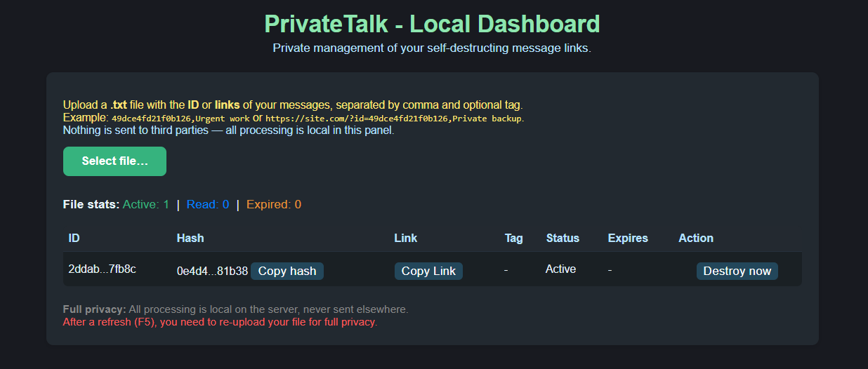
Task: Select message ID 2ddab...7fb8c
Action: click(103, 269)
